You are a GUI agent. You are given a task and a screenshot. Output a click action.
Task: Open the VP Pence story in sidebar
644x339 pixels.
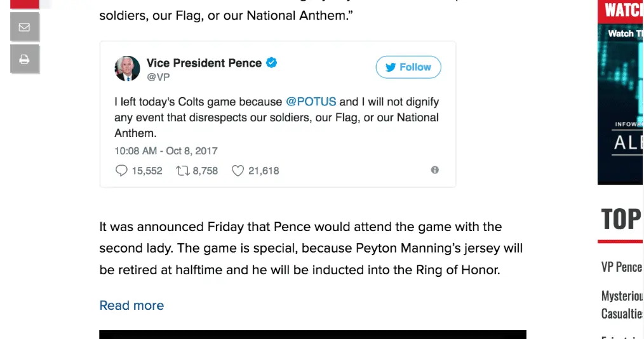pyautogui.click(x=622, y=267)
